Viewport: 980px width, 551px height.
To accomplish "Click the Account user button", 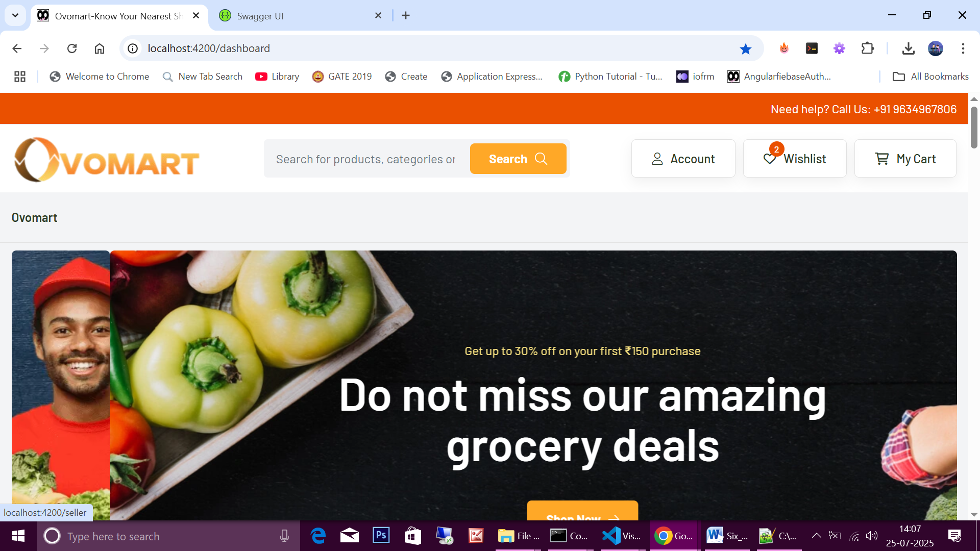I will (x=683, y=159).
